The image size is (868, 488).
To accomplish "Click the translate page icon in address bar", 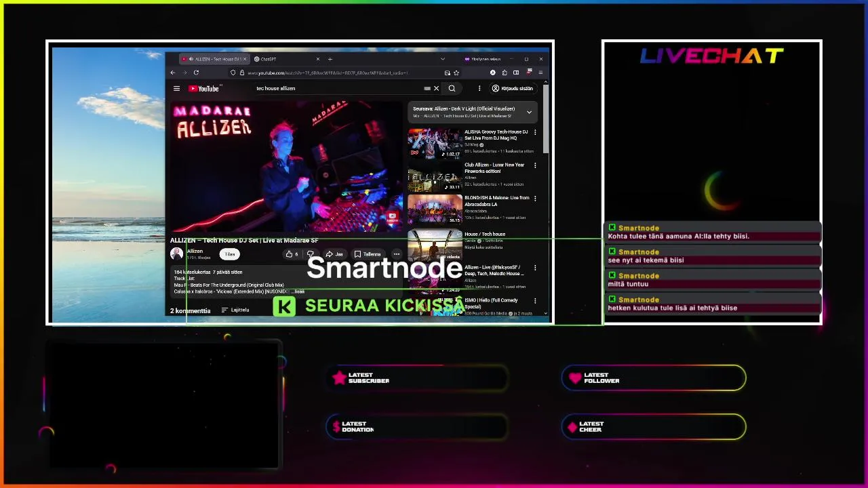I will (x=447, y=73).
